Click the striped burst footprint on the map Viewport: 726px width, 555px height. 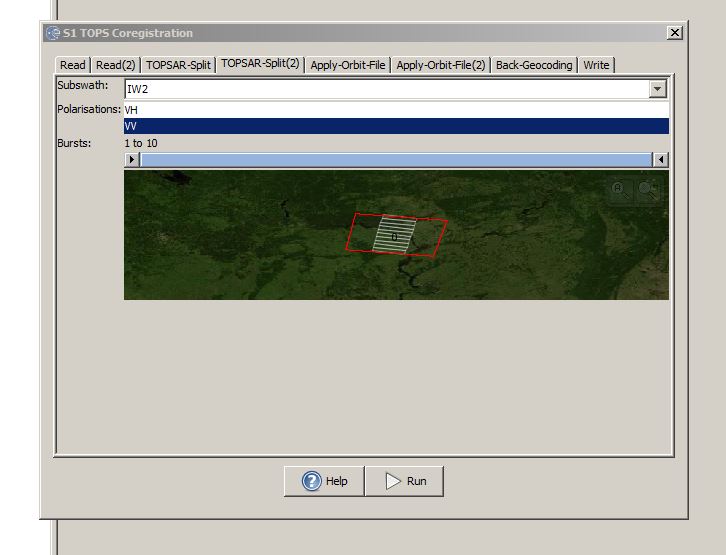point(394,235)
